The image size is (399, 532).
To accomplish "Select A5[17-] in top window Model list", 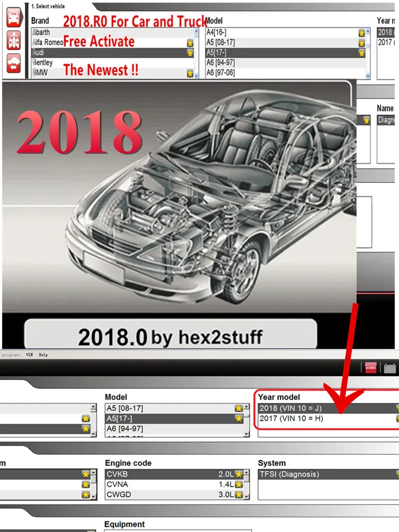I will coord(286,53).
